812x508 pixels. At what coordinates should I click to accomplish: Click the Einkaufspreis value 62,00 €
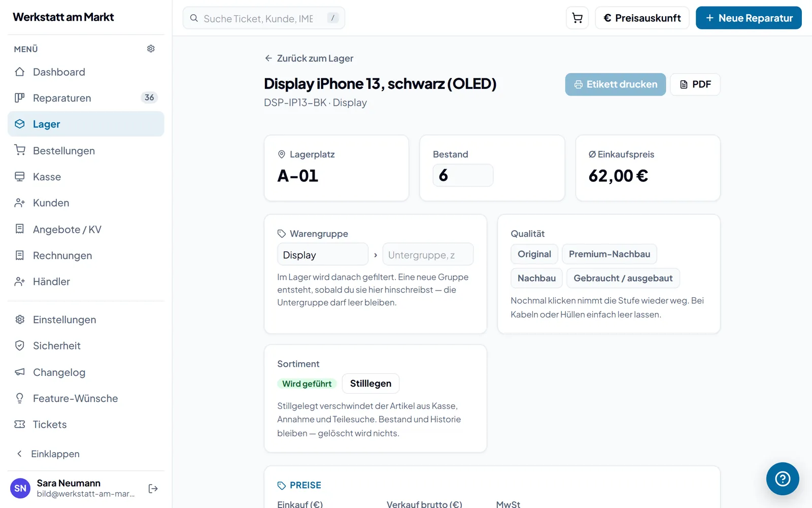618,176
